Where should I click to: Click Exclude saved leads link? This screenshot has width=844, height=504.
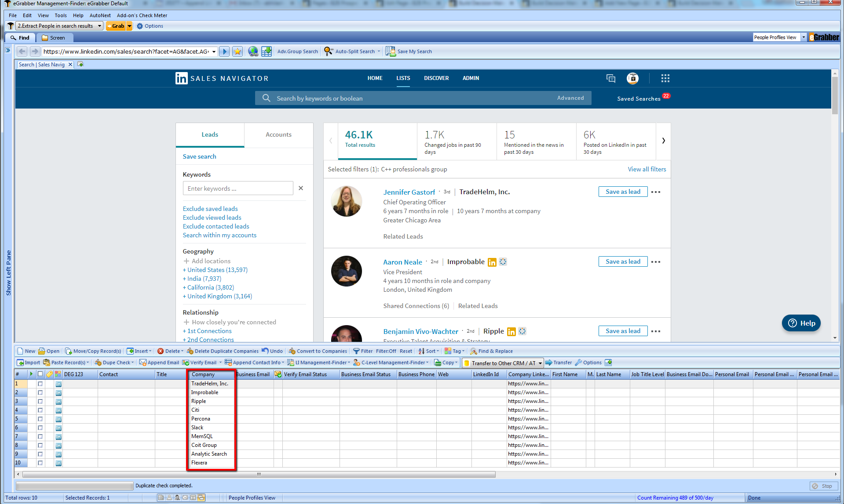[x=210, y=209]
